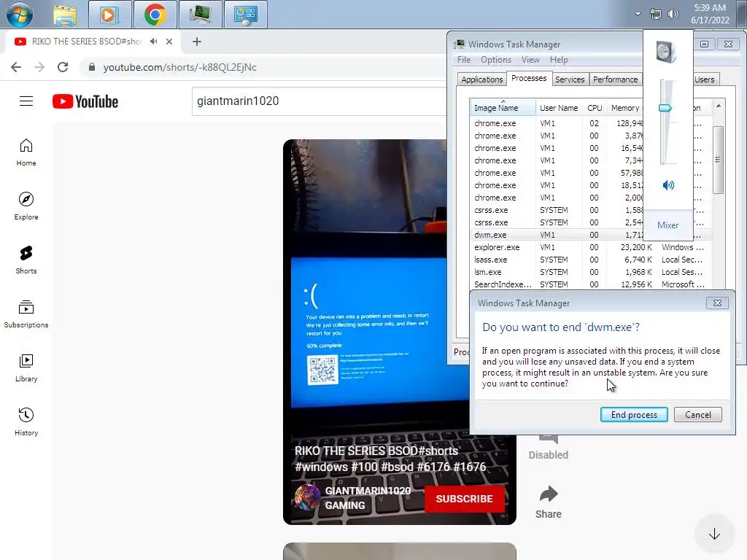Viewport: 747px width, 560px height.
Task: Open the GIANTMARIN1020 GAMING channel avatar
Action: coord(307,497)
